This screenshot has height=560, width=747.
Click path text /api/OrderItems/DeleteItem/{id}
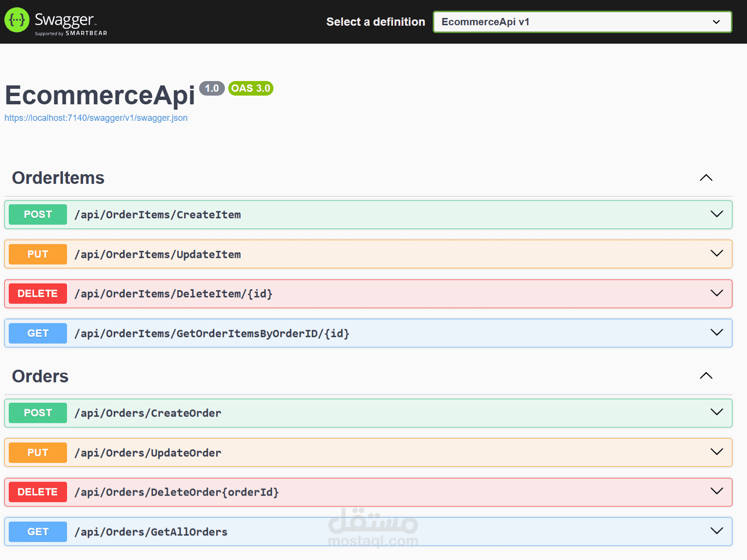[173, 294]
